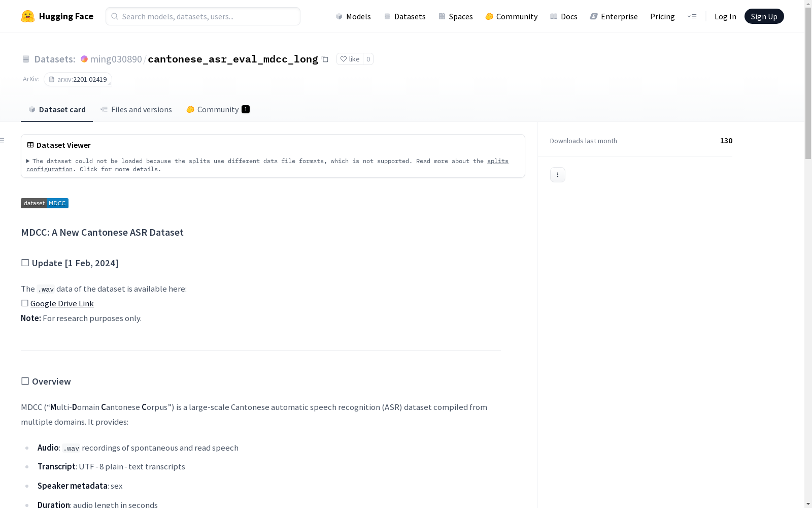Image resolution: width=812 pixels, height=508 pixels.
Task: Open Spaces in top navigation
Action: 456,16
